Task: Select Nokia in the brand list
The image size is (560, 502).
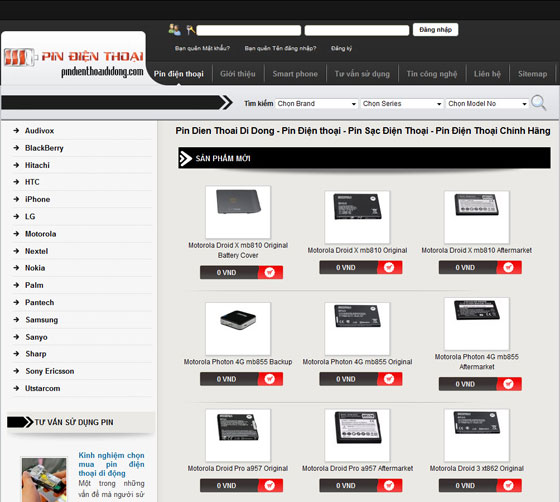Action: (35, 268)
